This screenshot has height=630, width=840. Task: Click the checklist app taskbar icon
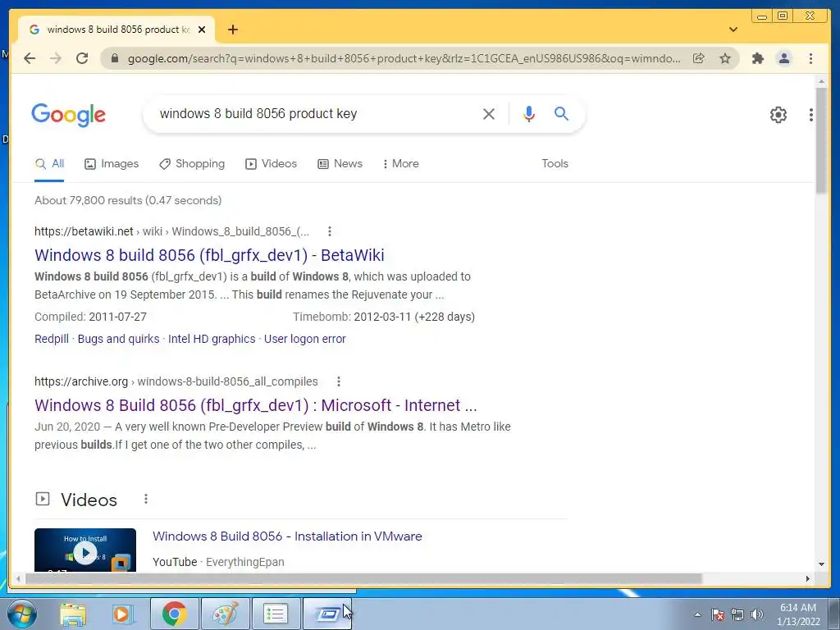point(276,614)
